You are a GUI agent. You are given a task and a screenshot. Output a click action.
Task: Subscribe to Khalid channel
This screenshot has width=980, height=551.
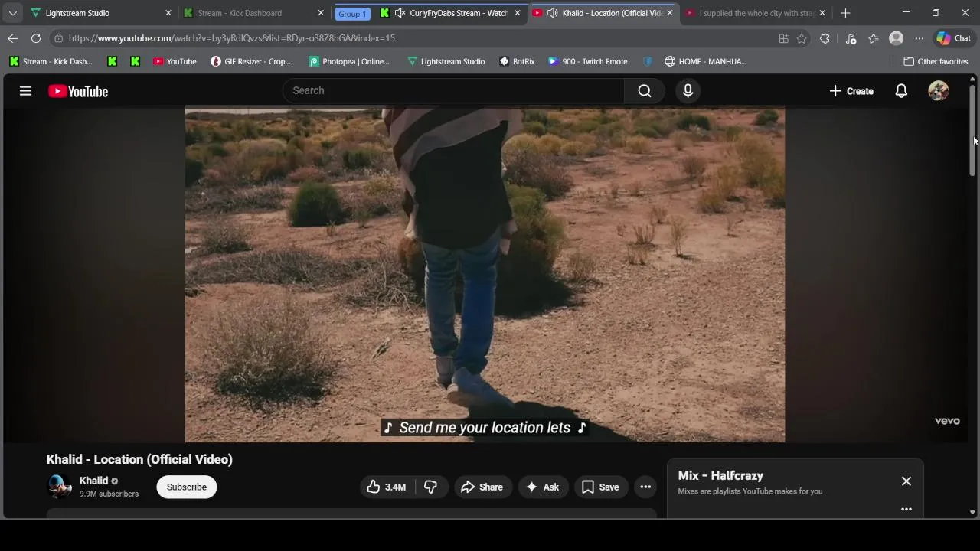[187, 487]
